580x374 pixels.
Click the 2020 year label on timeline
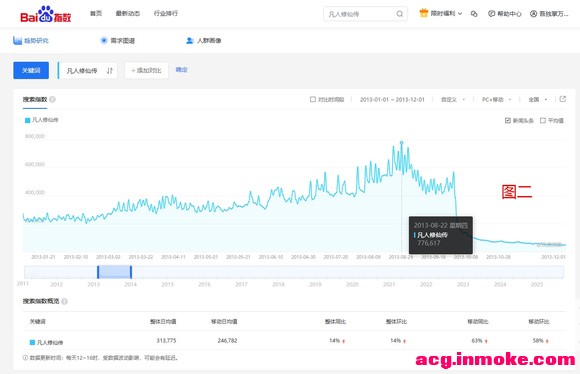click(x=352, y=284)
